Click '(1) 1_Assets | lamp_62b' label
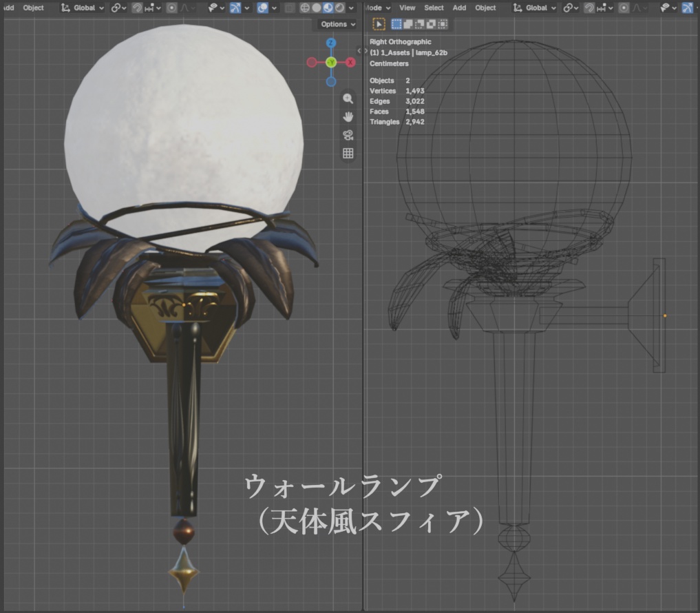 pyautogui.click(x=408, y=52)
